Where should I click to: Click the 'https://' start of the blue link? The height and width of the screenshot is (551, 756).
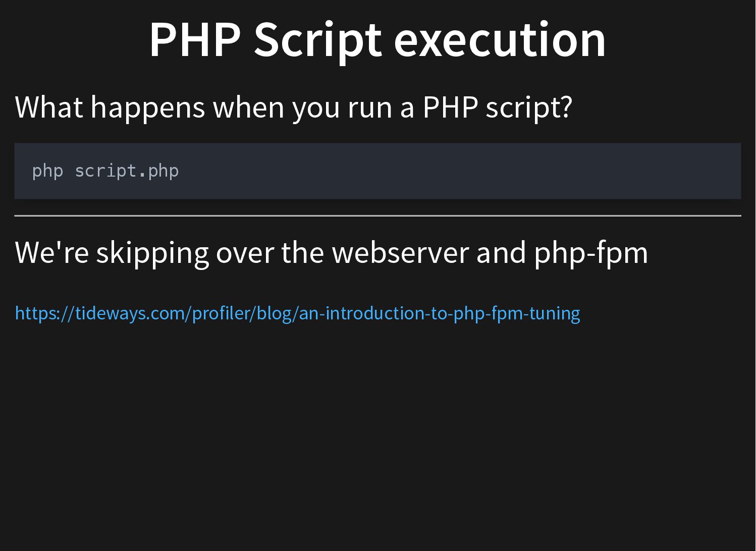(x=44, y=313)
